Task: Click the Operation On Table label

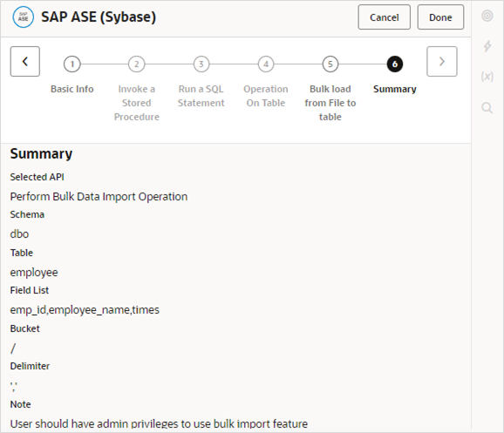Action: tap(266, 96)
